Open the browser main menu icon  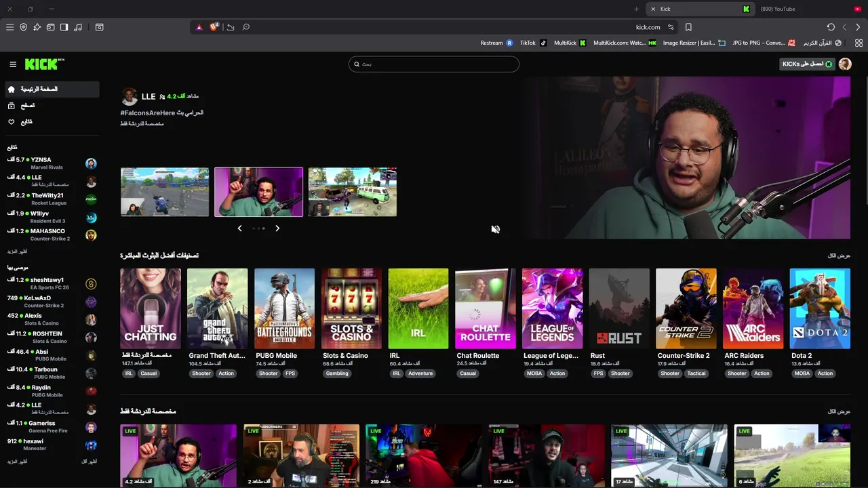[x=9, y=27]
